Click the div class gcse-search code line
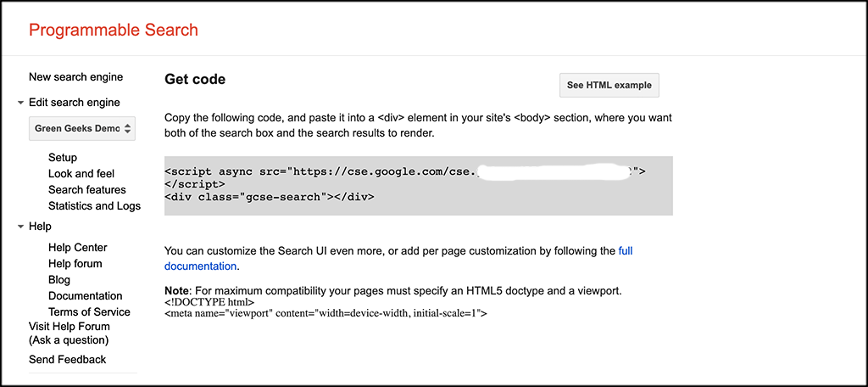Image resolution: width=868 pixels, height=387 pixels. click(270, 196)
